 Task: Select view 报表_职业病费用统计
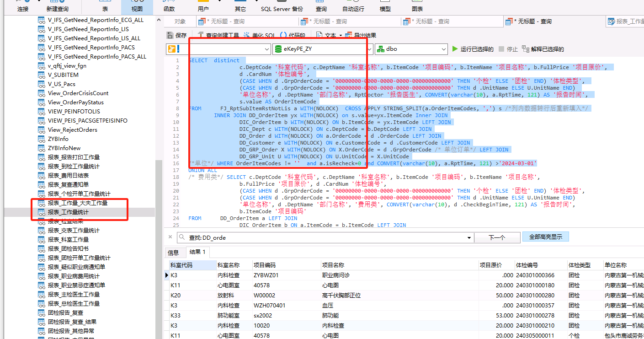point(74,276)
